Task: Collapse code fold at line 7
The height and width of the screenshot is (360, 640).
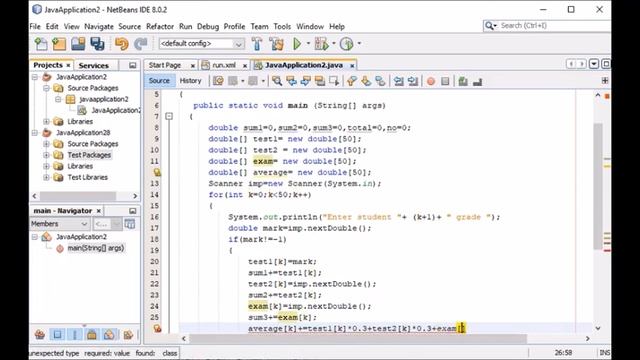Action: [169, 116]
